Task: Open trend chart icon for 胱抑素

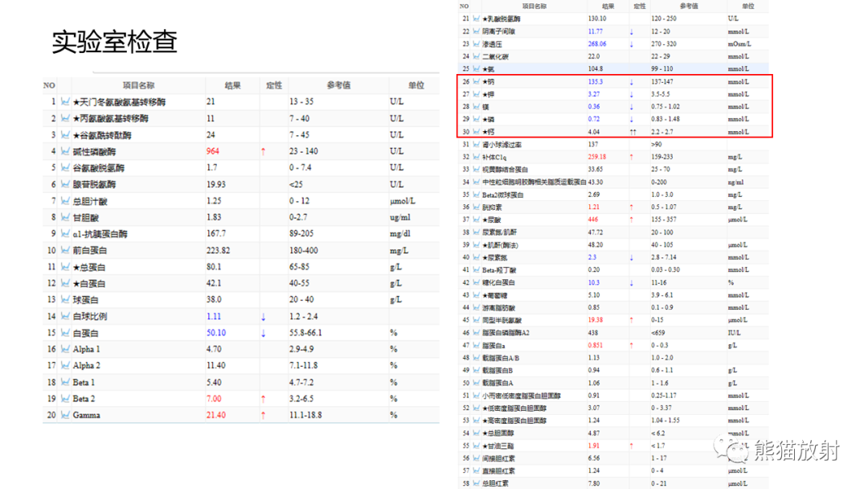Action: (x=476, y=208)
